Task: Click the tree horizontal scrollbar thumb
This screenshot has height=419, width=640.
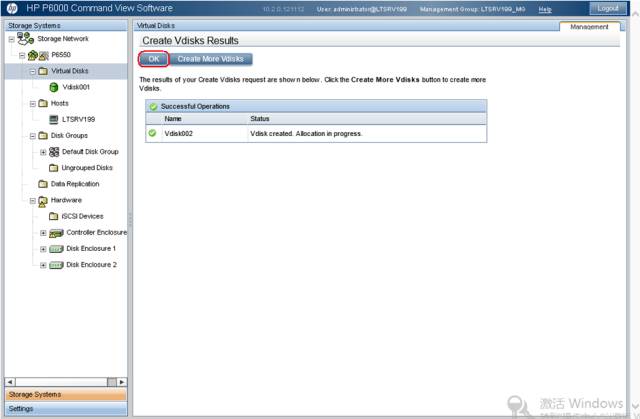Action: 111,382
